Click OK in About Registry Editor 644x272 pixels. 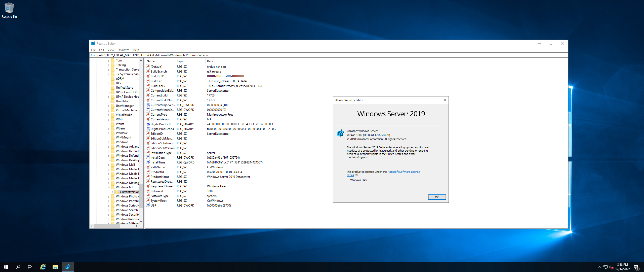pos(437,197)
